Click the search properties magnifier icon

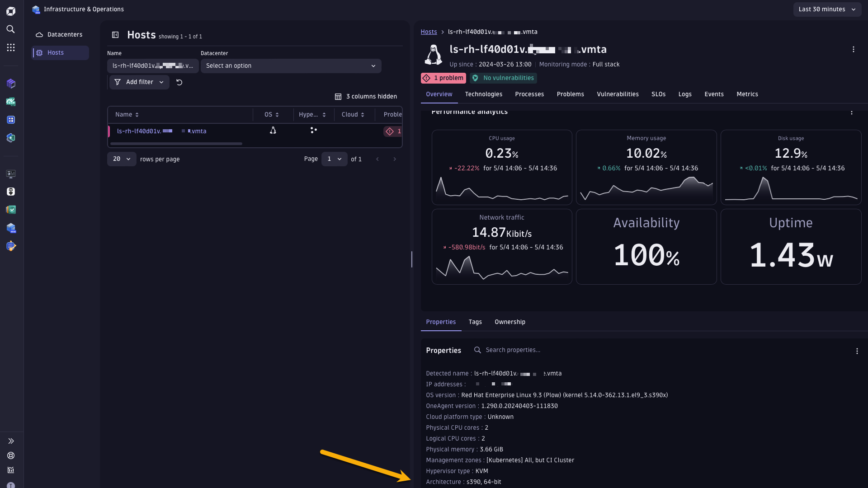point(477,350)
